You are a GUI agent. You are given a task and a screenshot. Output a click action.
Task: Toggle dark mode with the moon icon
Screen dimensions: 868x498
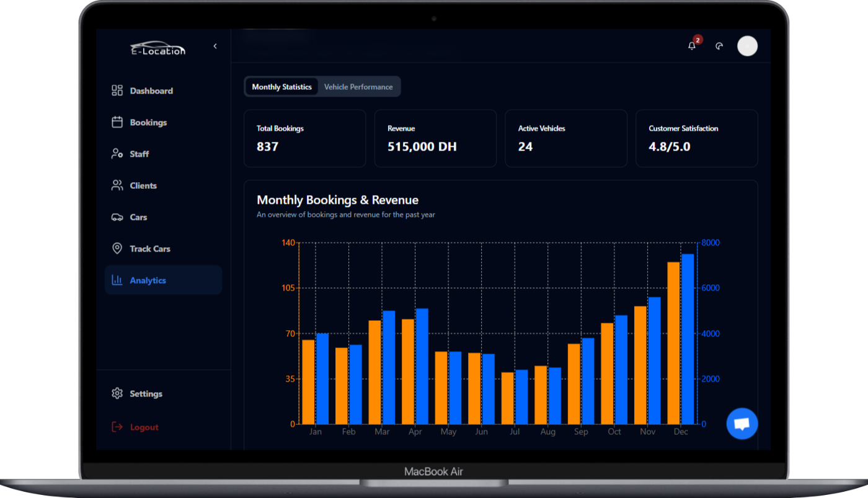[x=719, y=45]
